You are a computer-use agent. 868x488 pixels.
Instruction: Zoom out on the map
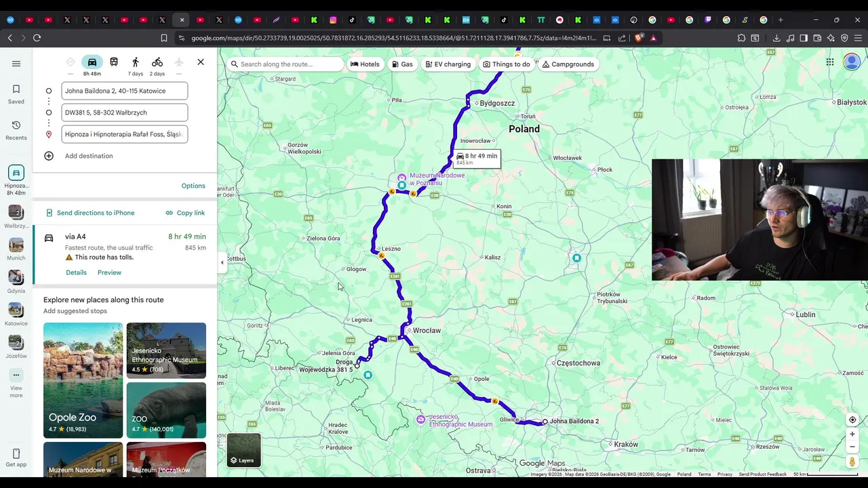(x=852, y=447)
